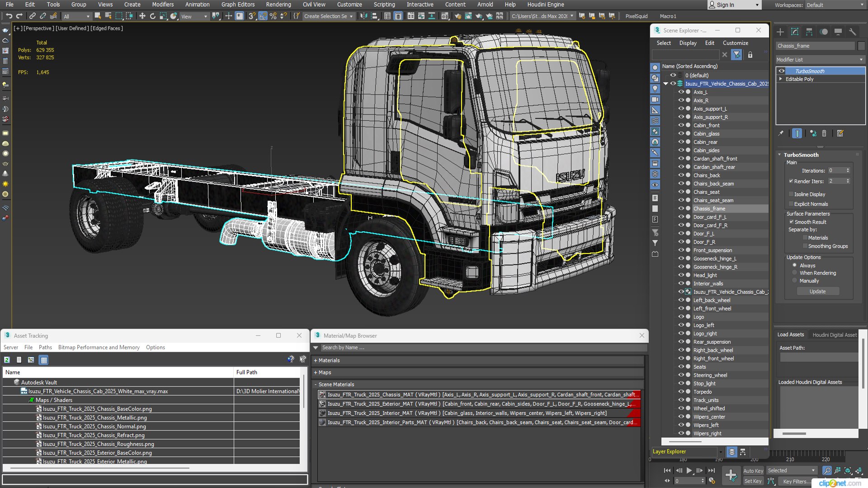The image size is (868, 488).
Task: Open Display menu in Scene Explorer
Action: (x=688, y=43)
